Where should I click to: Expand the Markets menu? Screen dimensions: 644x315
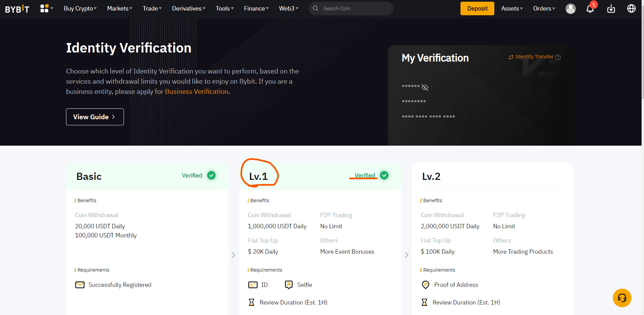coord(120,8)
